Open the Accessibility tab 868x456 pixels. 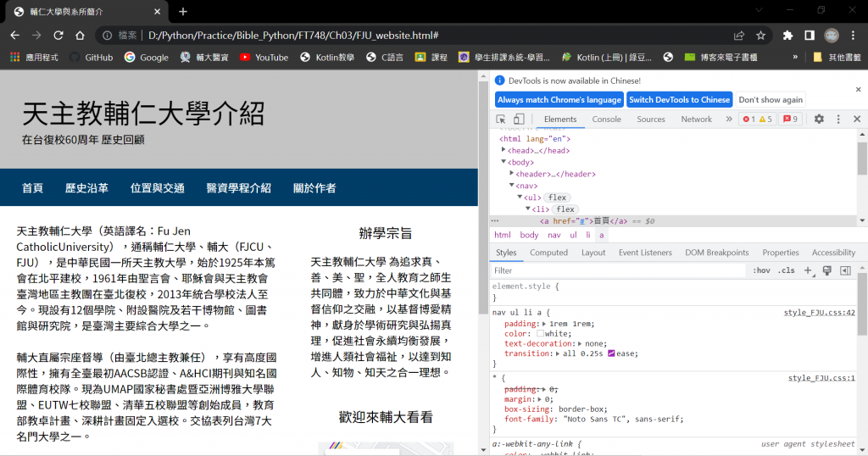click(x=834, y=253)
